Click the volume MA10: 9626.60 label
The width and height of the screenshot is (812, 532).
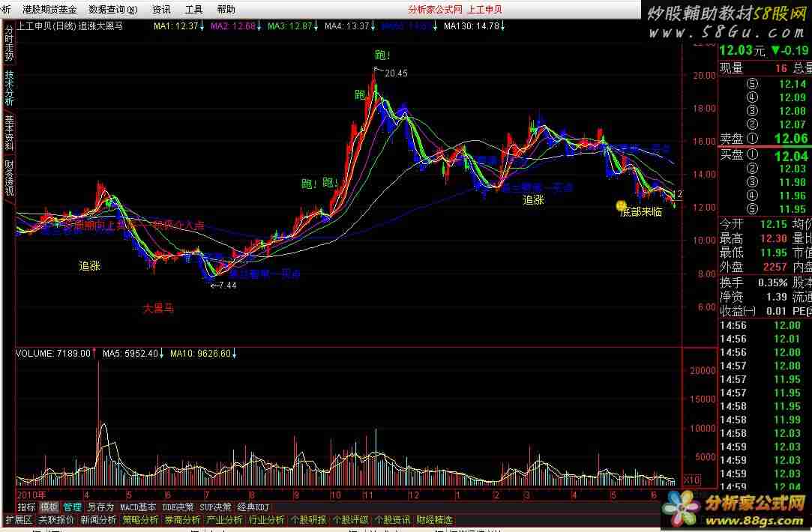203,354
